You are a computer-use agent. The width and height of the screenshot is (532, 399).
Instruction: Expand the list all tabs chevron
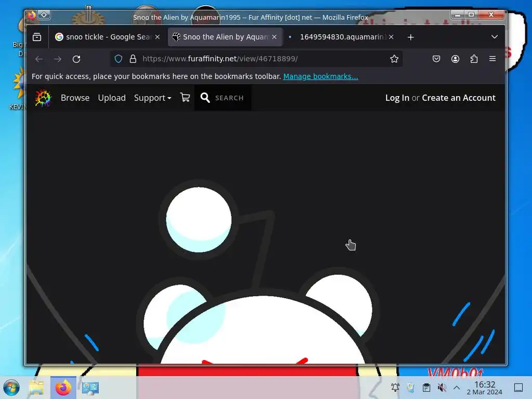pos(495,37)
